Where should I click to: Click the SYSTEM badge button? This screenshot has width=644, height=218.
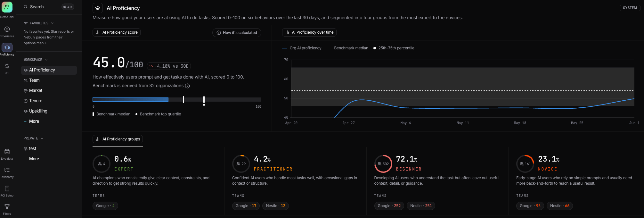[x=630, y=8]
